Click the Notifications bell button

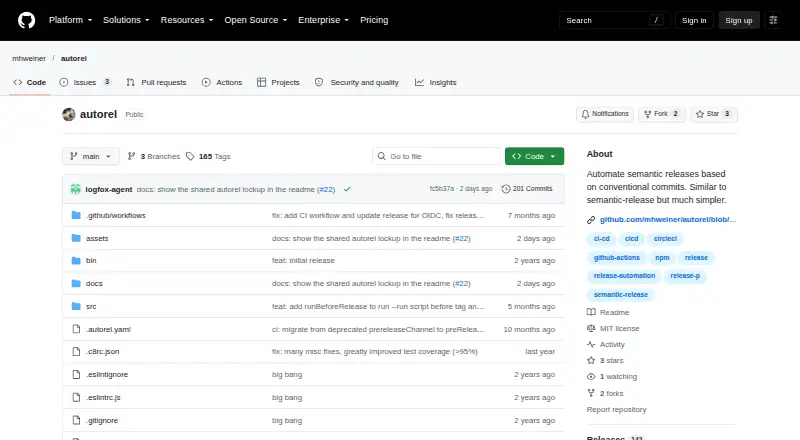(605, 114)
